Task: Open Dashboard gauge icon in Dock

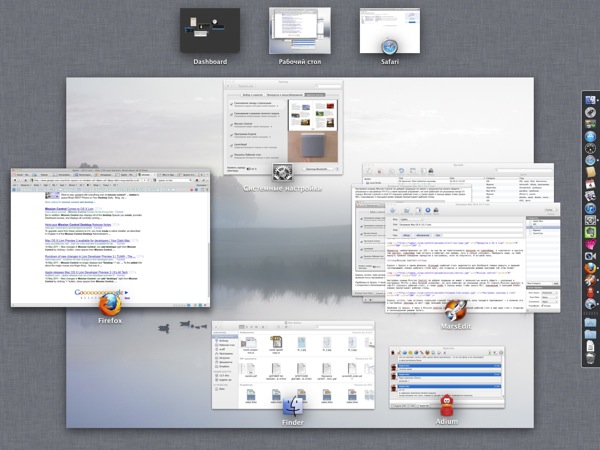Action: pos(590,148)
